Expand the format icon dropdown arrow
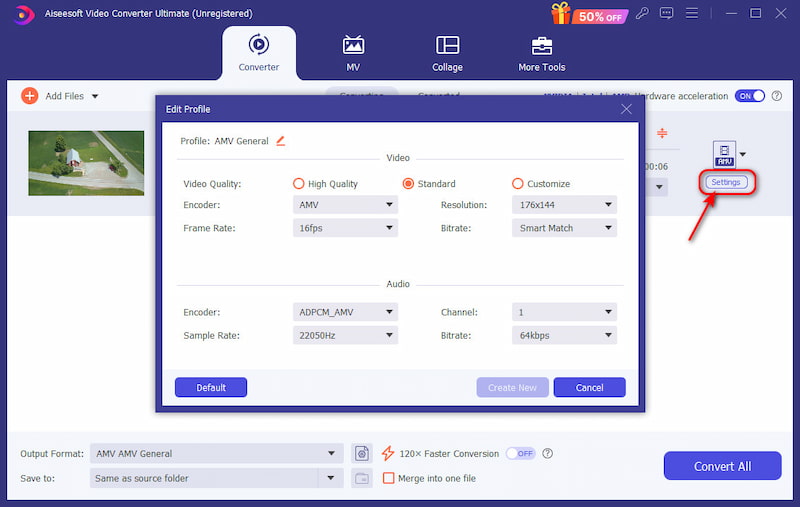This screenshot has height=507, width=800. pyautogui.click(x=743, y=154)
